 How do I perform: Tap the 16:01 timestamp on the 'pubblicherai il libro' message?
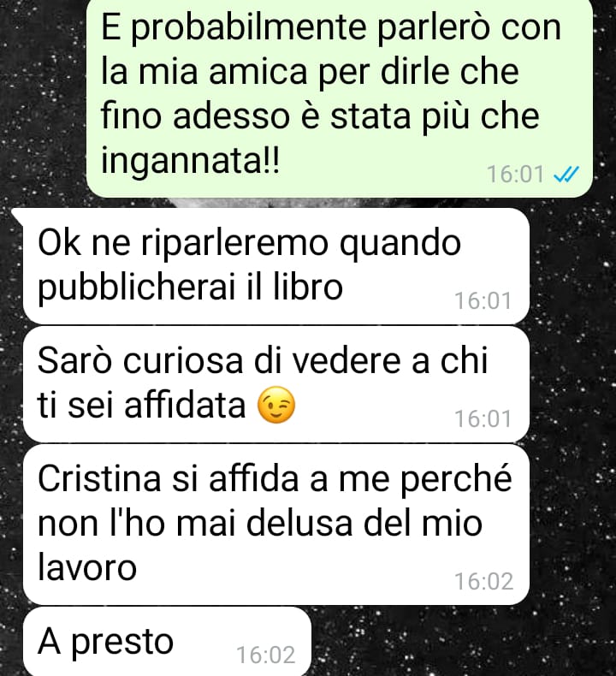(483, 300)
